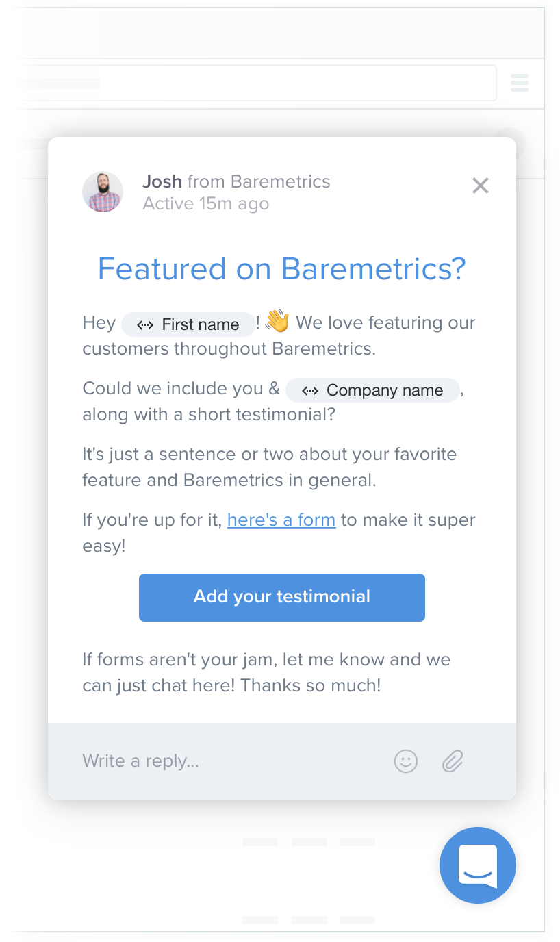
Task: Click the sender name Josh
Action: (162, 181)
